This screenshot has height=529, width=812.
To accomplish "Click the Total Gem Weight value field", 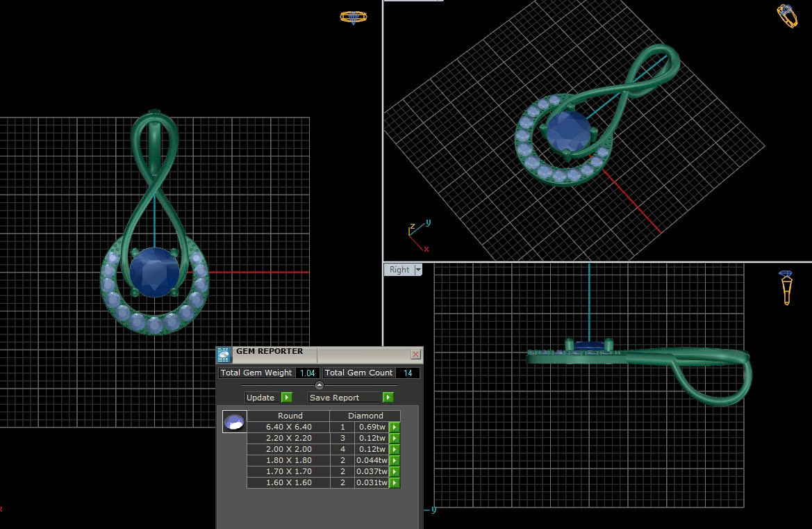I will pyautogui.click(x=307, y=373).
